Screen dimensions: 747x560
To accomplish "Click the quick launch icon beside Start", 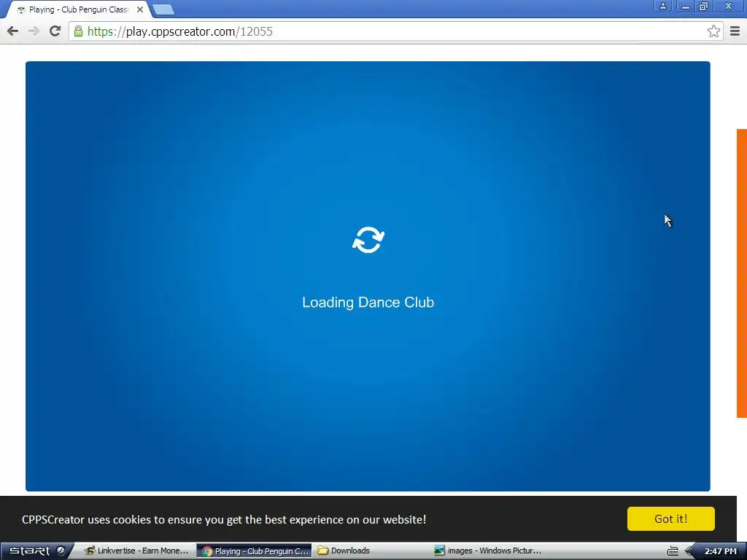I will coord(61,551).
